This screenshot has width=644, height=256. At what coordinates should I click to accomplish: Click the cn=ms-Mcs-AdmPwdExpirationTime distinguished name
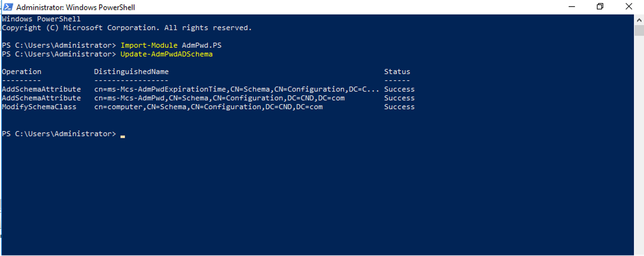(x=237, y=89)
